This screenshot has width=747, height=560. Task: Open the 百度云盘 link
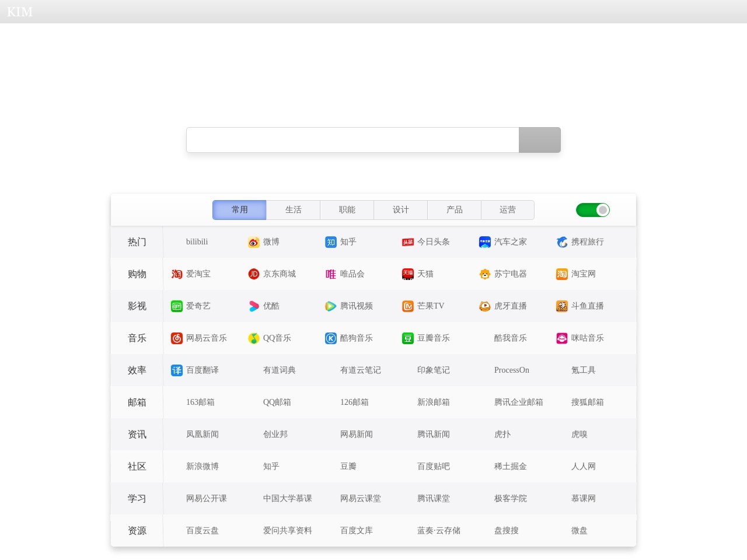click(x=203, y=531)
